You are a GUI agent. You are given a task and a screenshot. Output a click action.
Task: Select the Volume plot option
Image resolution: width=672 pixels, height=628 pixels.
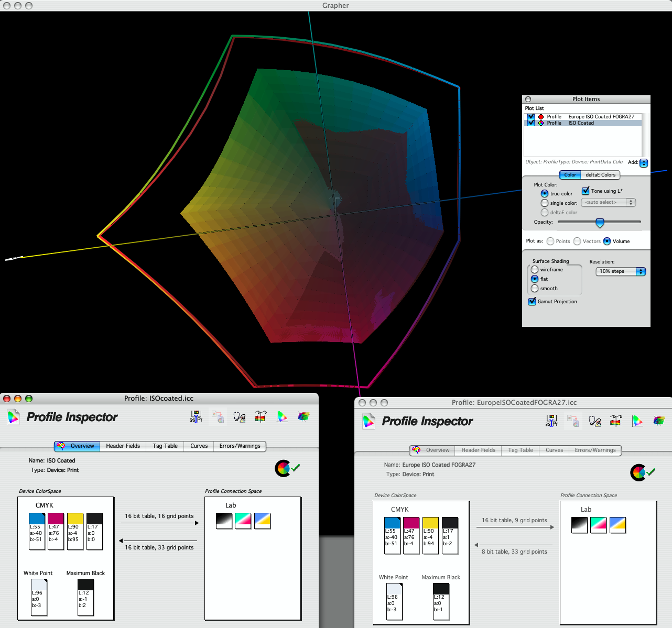[607, 241]
